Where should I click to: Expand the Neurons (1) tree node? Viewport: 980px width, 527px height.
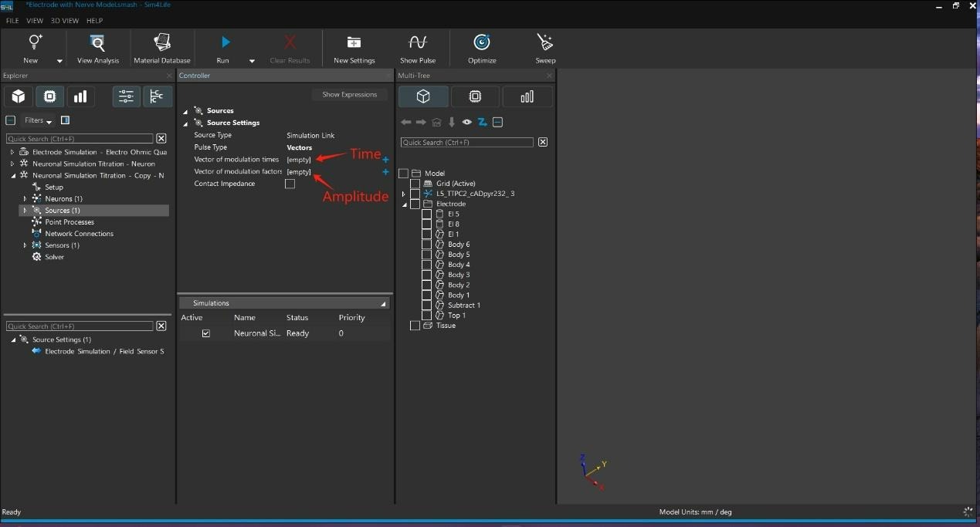[x=25, y=199]
